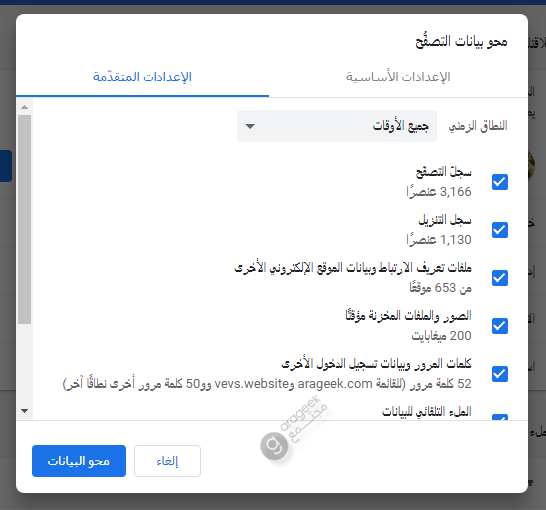
Task: Uncheck the سجل التنزيل download history checkbox
Action: click(500, 230)
